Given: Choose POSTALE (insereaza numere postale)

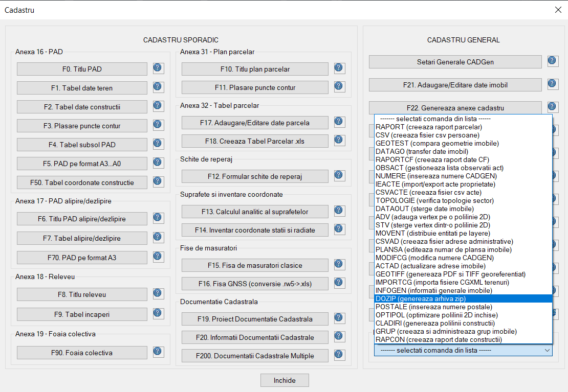Looking at the screenshot, I should click(x=463, y=307).
